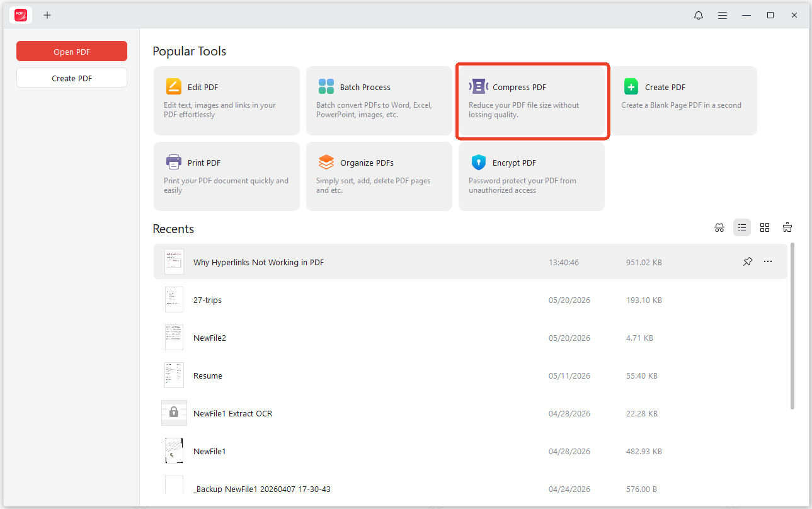812x509 pixels.
Task: Select the Compress PDF tool card
Action: coord(532,101)
